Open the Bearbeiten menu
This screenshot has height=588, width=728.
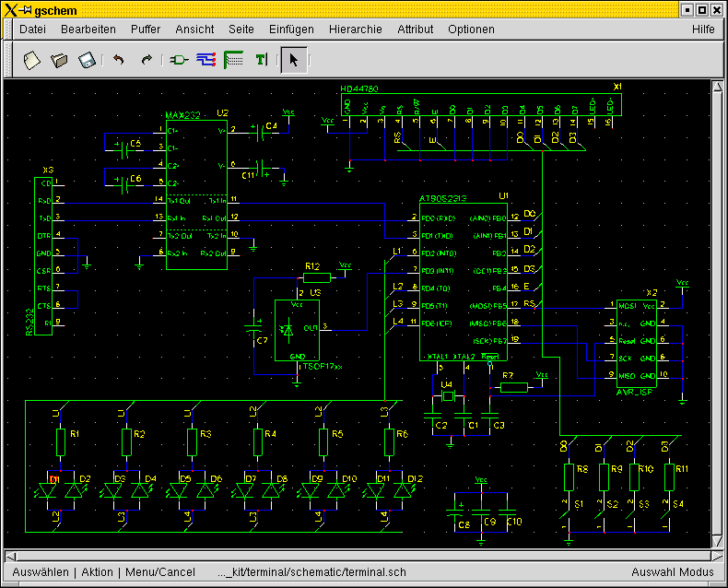[88, 29]
